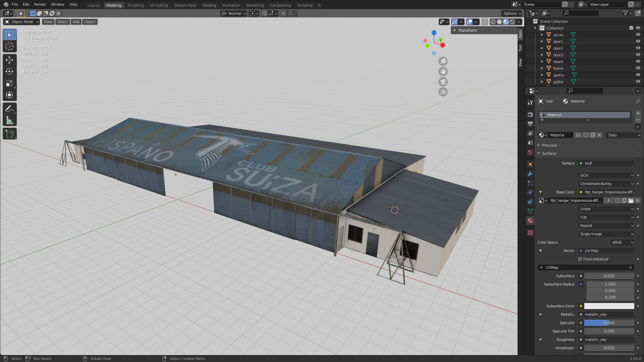Open the Object Mode dropdown

(22, 22)
